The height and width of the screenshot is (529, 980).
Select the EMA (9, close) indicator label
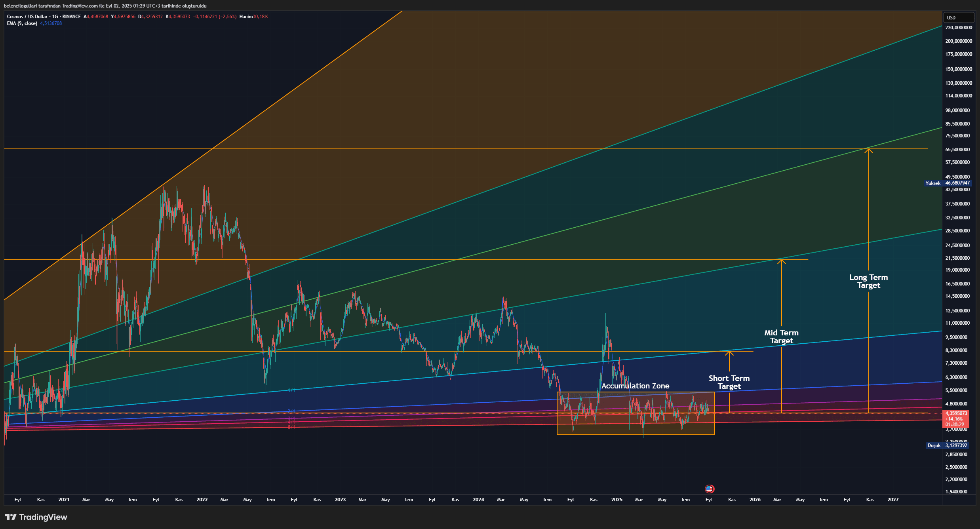pyautogui.click(x=22, y=23)
